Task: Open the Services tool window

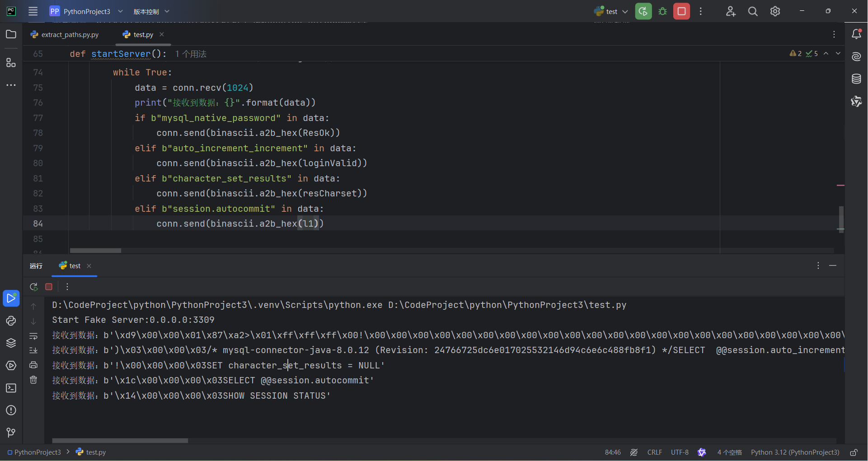Action: (11, 366)
